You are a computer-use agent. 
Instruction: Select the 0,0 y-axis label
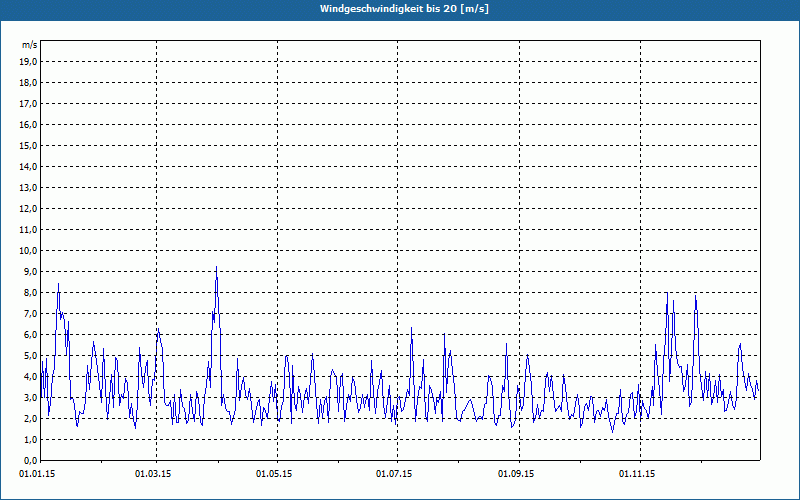31,460
